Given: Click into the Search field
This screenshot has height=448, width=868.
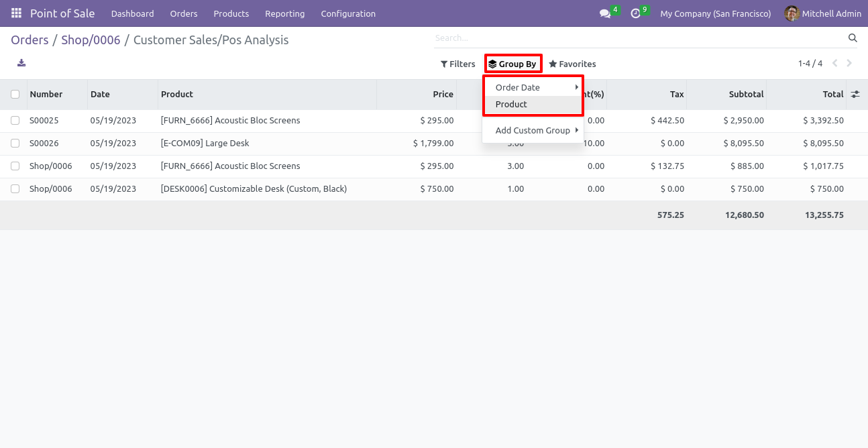Looking at the screenshot, I should coord(640,38).
